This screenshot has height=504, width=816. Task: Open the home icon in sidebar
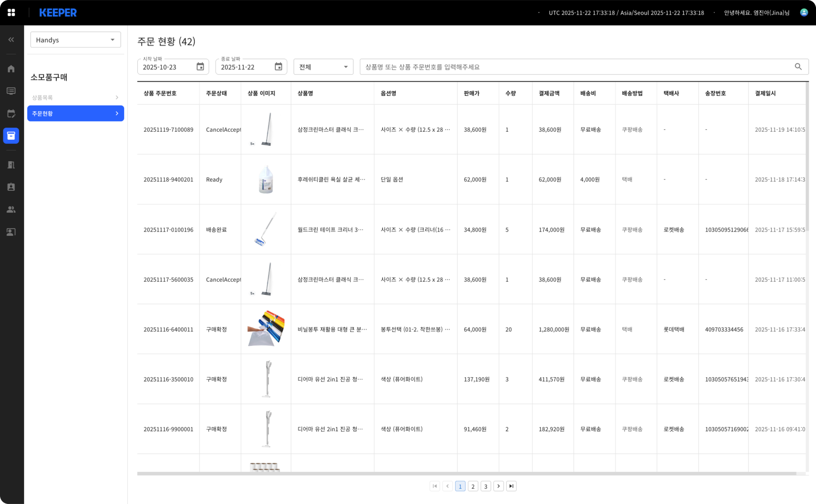click(11, 69)
